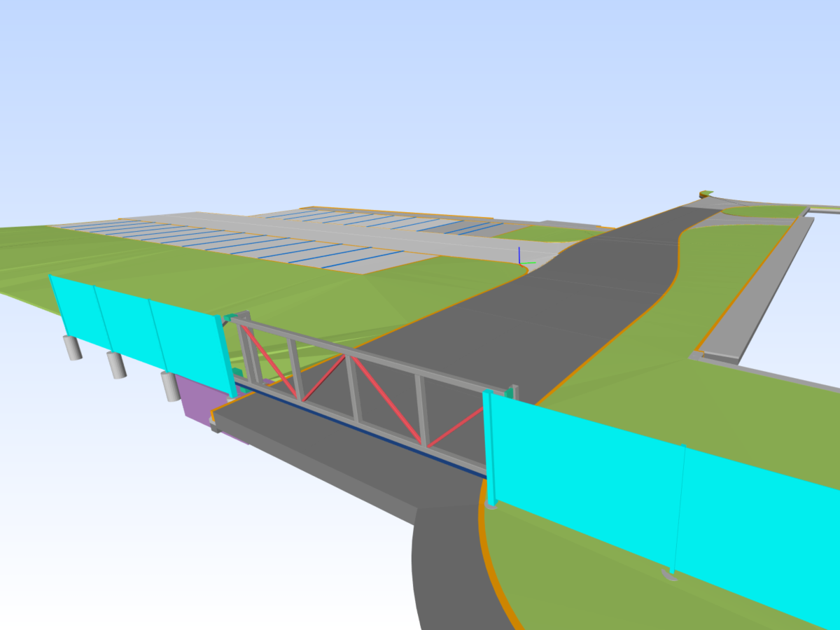The width and height of the screenshot is (840, 630).
Task: Select the leftmost gray cylindrical pile
Action: click(73, 347)
